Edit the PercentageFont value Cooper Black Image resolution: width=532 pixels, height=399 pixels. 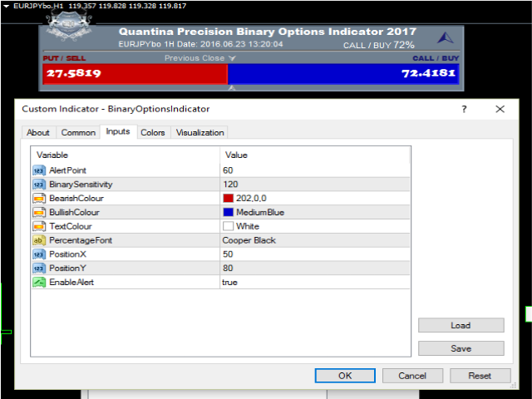(315, 240)
